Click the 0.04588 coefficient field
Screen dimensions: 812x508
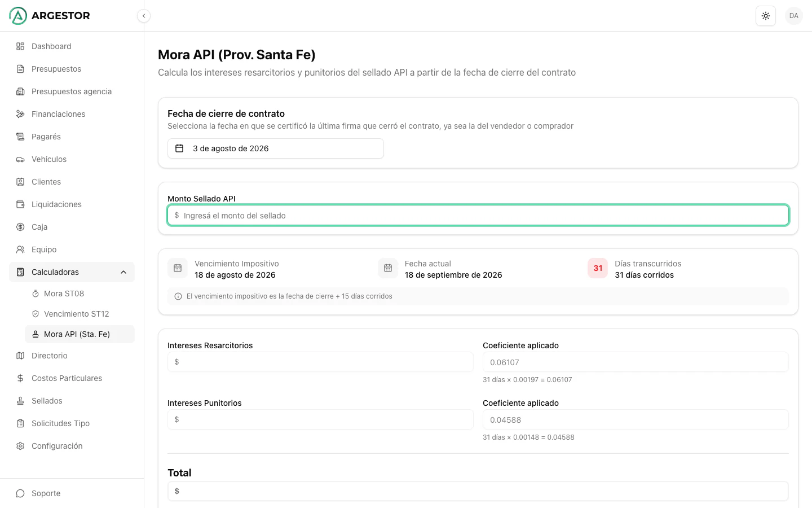(x=636, y=419)
